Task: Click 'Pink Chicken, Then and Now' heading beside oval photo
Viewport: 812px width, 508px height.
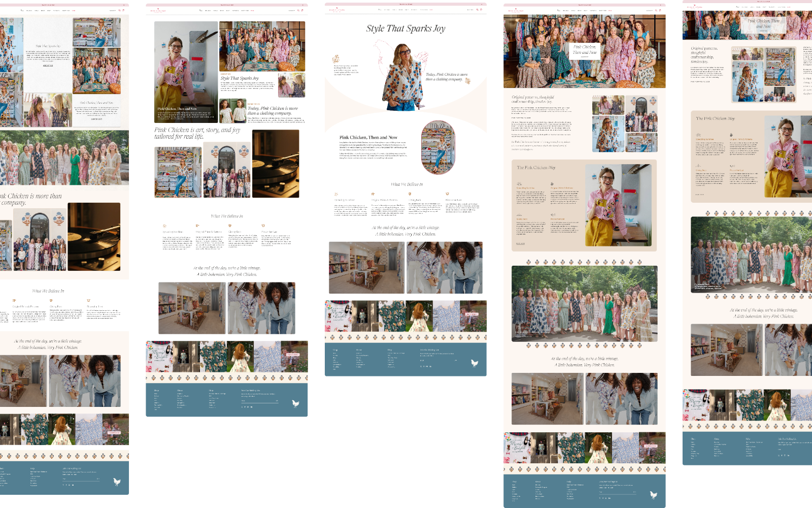Action: coord(368,137)
